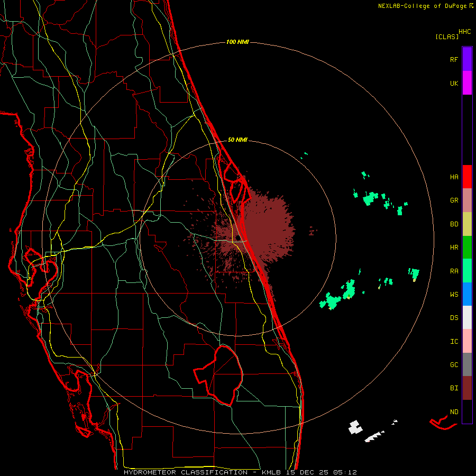Viewport: 476px width, 476px height.
Task: Click the HA red legend color swatch
Action: click(467, 177)
